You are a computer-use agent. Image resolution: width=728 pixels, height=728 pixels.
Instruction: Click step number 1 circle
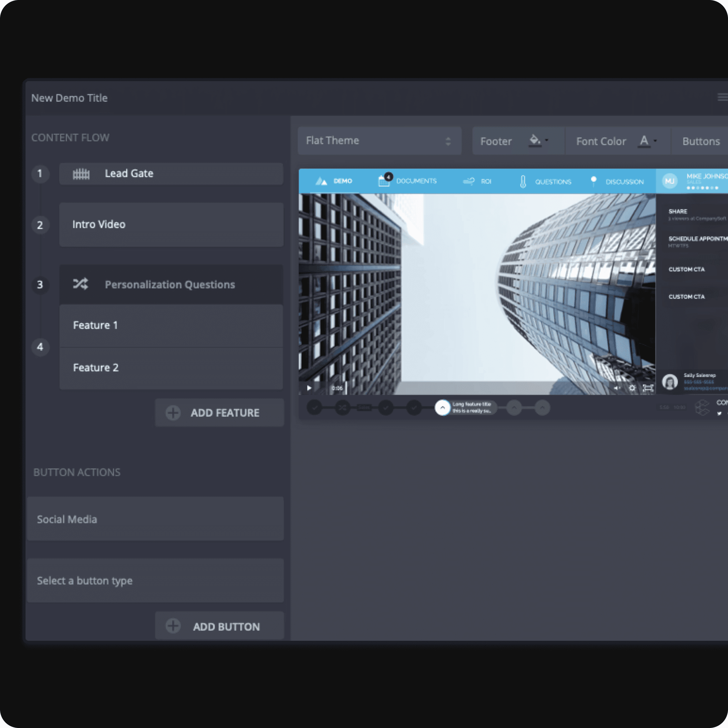coord(40,174)
